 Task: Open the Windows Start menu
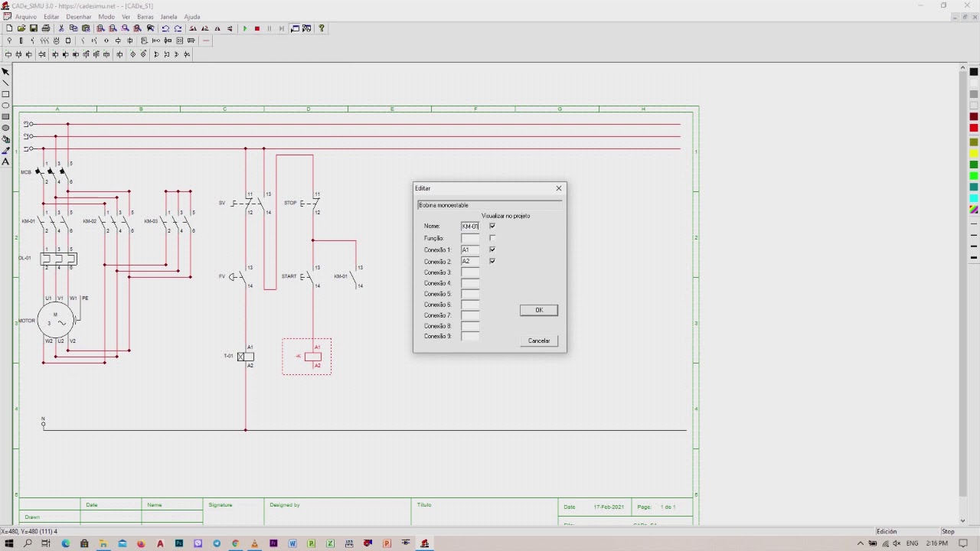tap(9, 543)
